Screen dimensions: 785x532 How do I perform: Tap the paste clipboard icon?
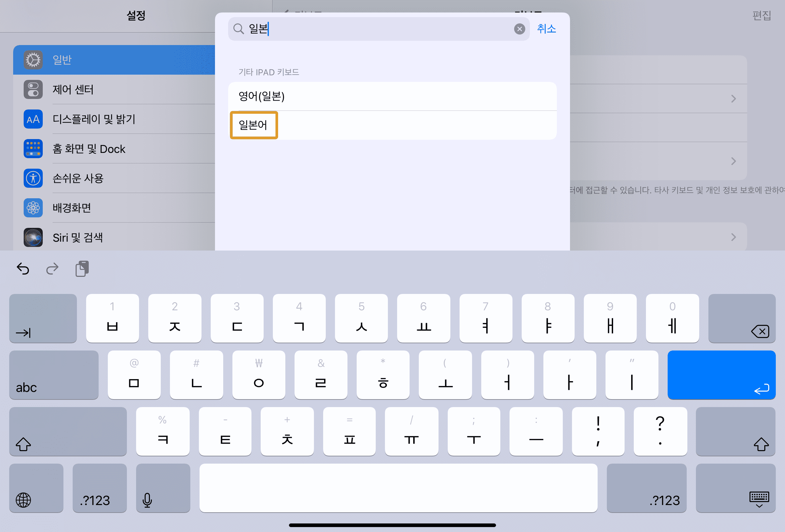pyautogui.click(x=82, y=269)
